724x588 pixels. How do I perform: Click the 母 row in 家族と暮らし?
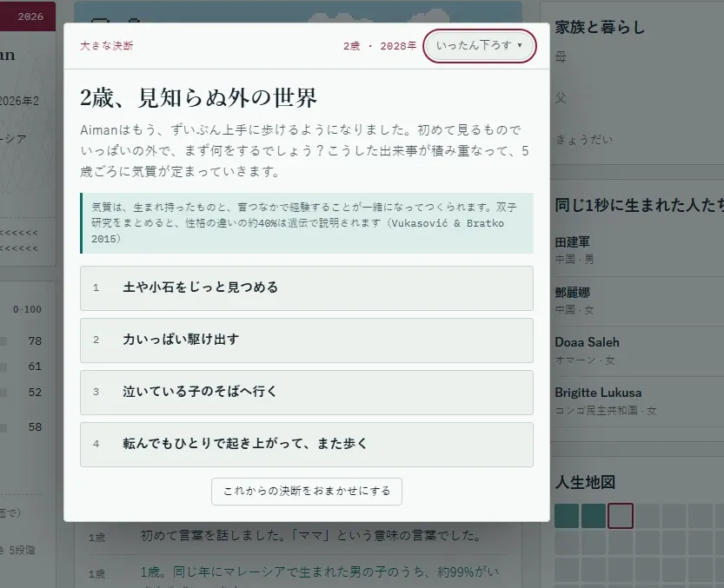click(x=639, y=57)
